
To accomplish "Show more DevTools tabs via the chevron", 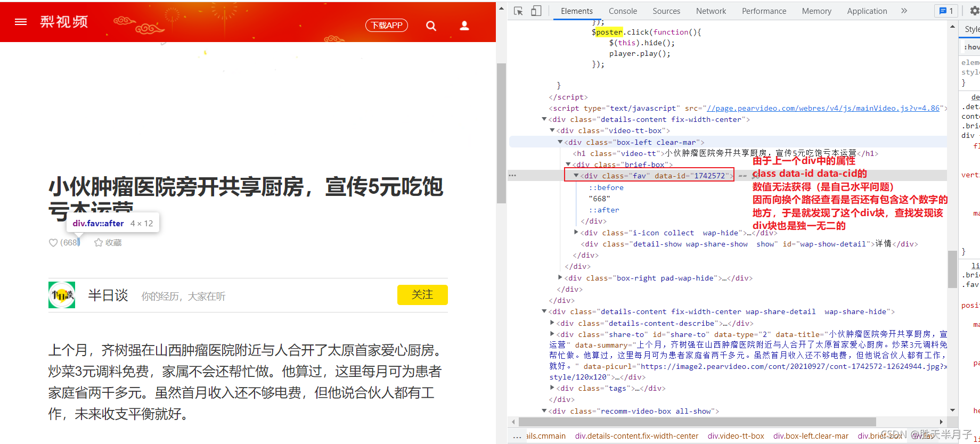I will coord(904,11).
